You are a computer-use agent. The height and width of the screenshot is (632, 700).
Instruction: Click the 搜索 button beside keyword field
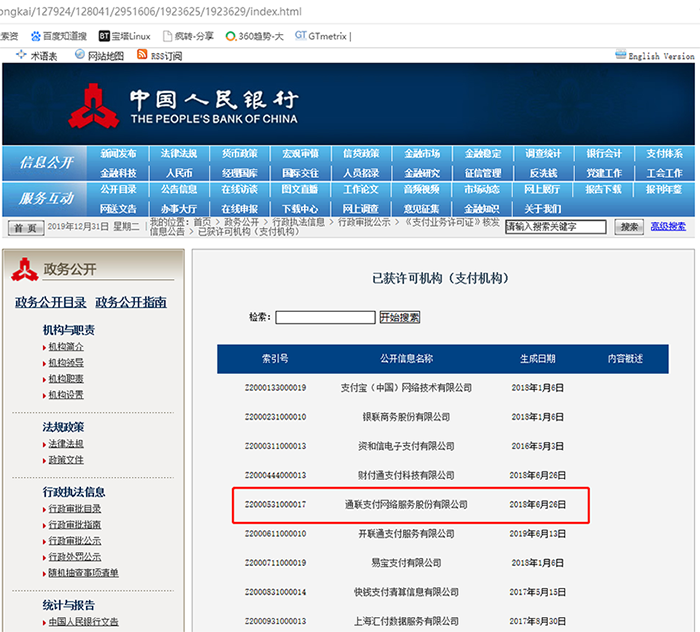point(629,227)
